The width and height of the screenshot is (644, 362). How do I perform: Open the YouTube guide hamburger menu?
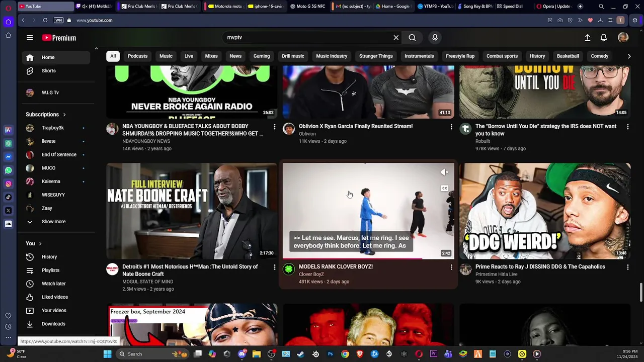point(30,38)
